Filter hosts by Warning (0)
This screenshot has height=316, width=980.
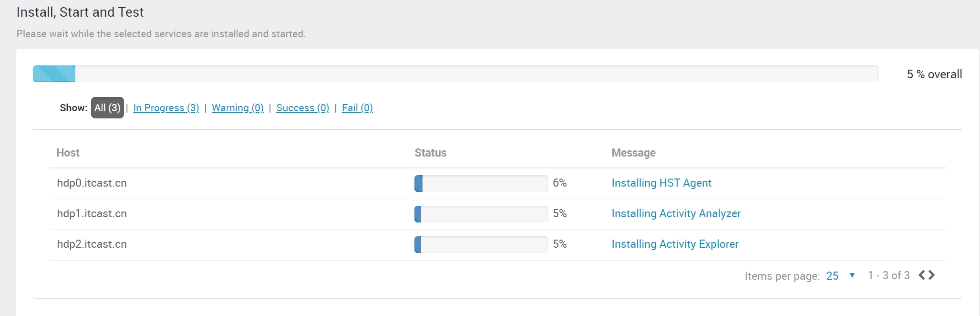coord(237,108)
